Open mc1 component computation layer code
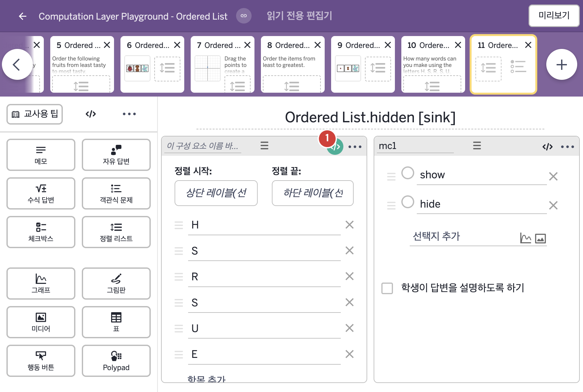The image size is (583, 392). point(548,147)
